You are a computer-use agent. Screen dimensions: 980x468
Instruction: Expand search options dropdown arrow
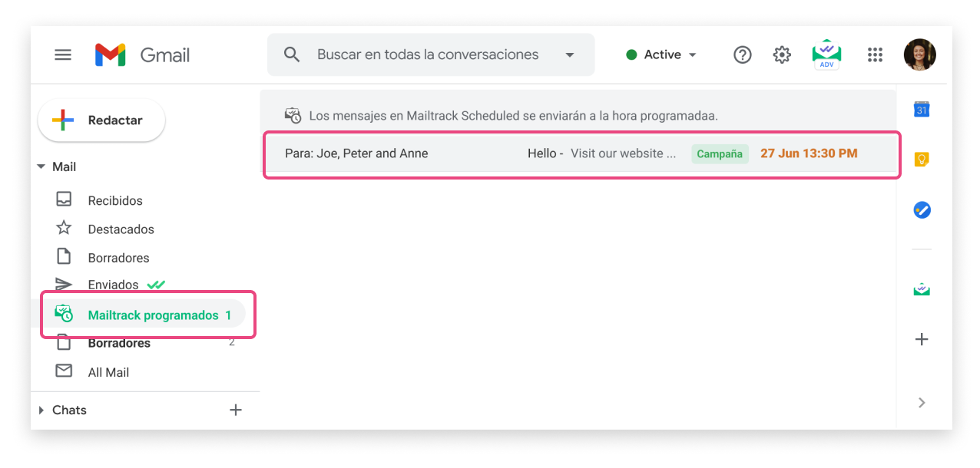(x=569, y=55)
